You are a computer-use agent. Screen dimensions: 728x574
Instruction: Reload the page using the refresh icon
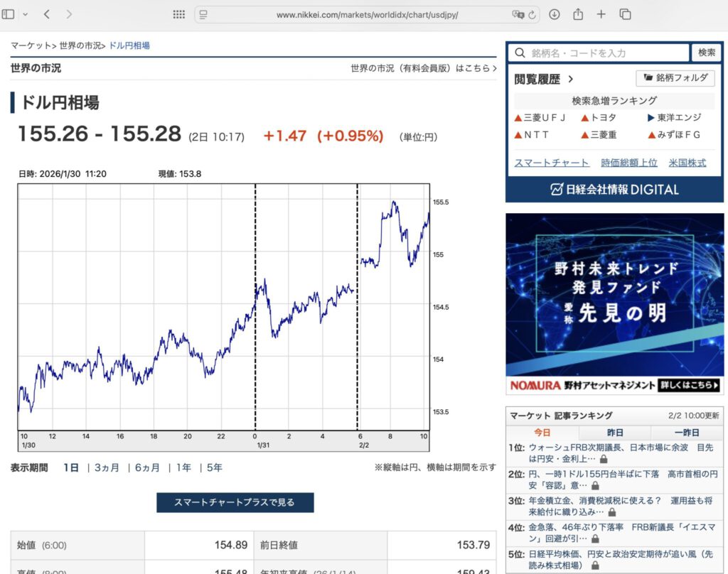coord(532,13)
